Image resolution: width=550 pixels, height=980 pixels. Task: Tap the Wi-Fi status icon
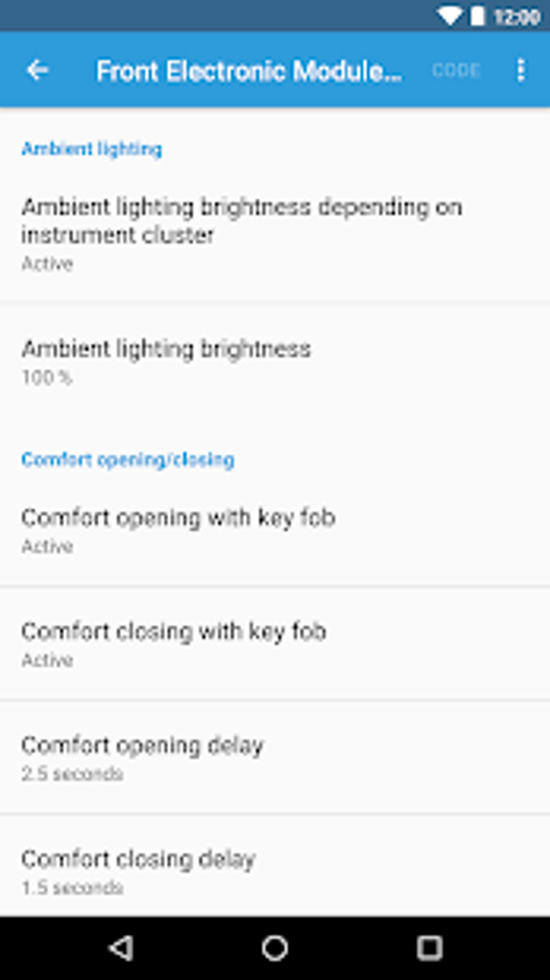(x=450, y=16)
